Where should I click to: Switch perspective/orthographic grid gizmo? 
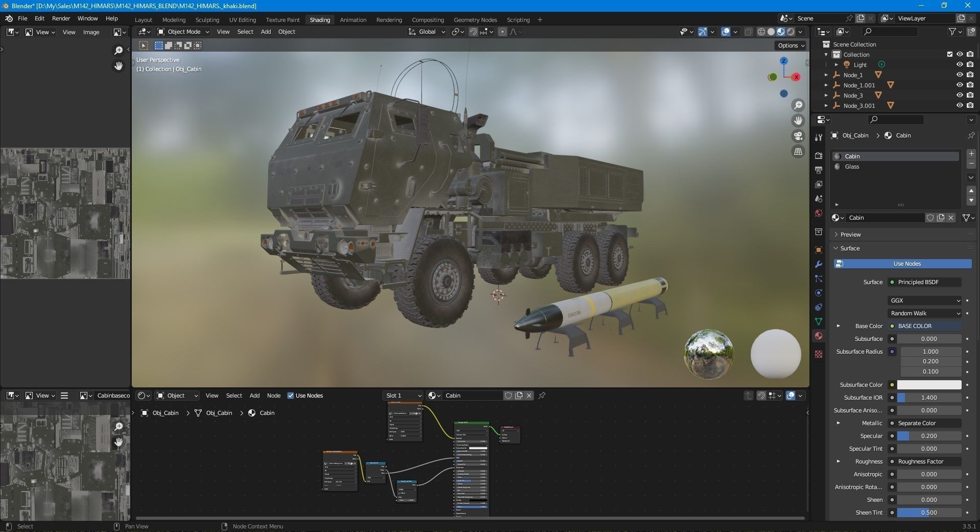pyautogui.click(x=798, y=151)
